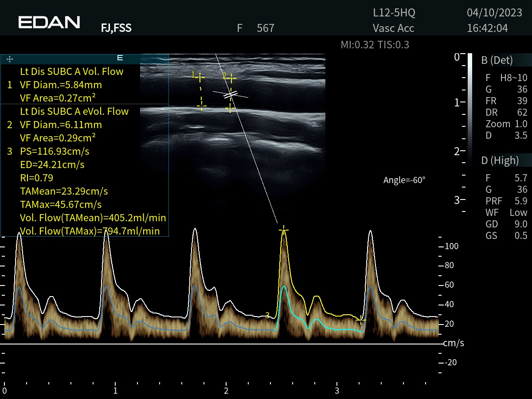Image resolution: width=532 pixels, height=399 pixels.
Task: Click the Doppler sample volume gate
Action: [230, 94]
